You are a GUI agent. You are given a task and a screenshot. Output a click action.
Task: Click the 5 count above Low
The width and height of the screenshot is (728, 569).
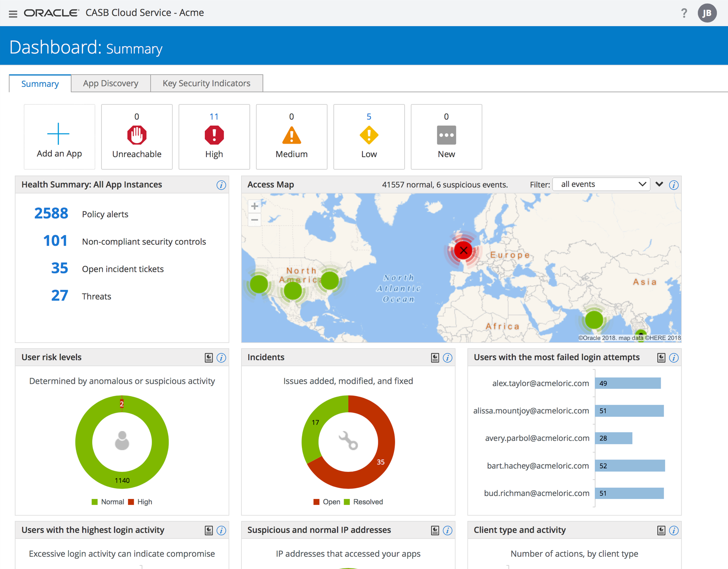click(x=369, y=117)
